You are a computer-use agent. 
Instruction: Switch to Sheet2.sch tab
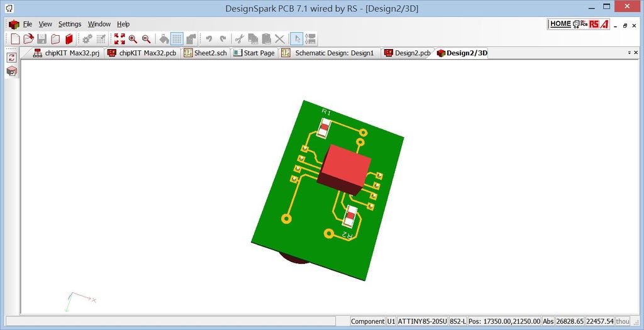pos(206,53)
